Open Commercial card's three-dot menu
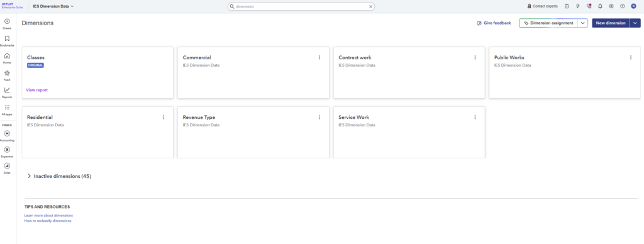 (319, 57)
